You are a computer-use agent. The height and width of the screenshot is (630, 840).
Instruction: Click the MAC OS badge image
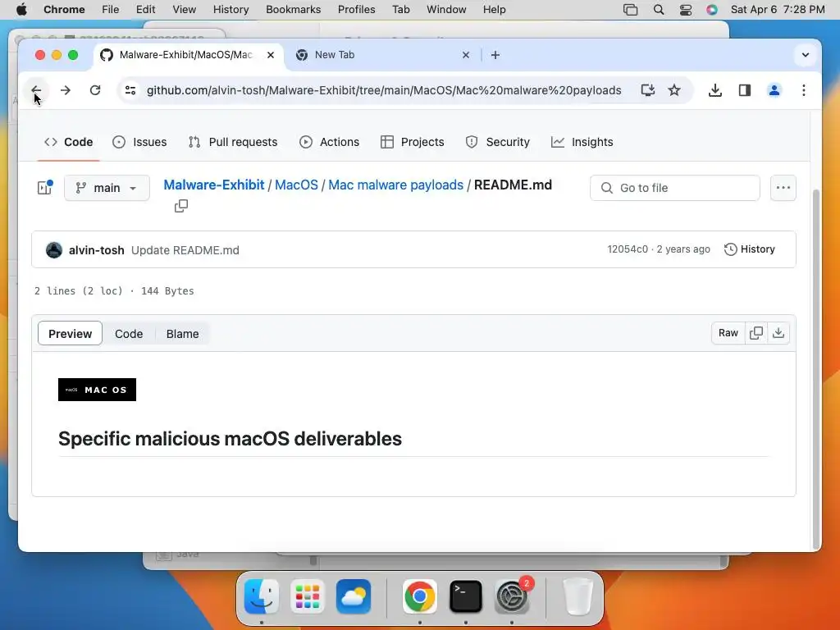(97, 390)
